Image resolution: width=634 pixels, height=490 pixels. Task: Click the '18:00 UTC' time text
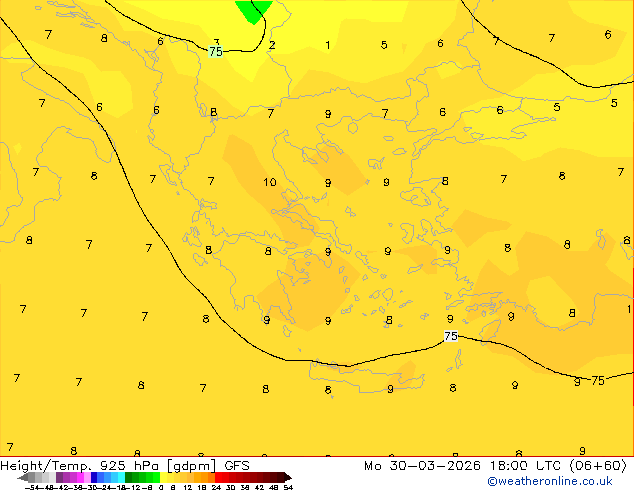(525, 466)
